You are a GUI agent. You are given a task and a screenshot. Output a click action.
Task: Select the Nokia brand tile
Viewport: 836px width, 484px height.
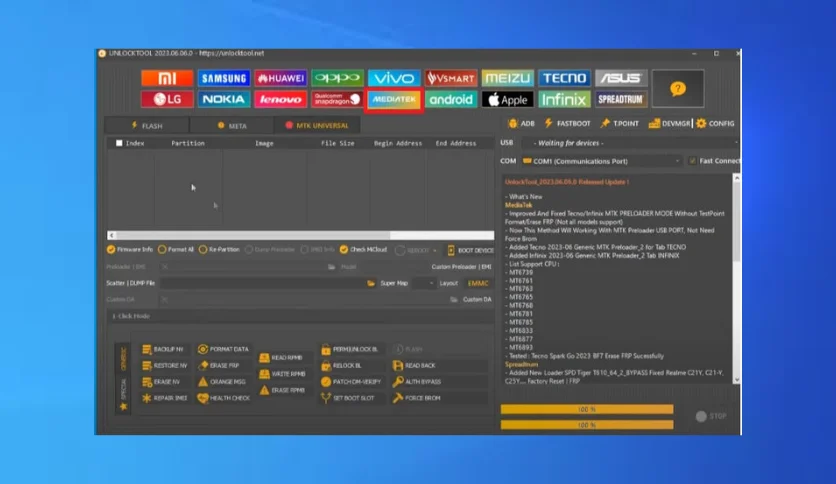(x=224, y=99)
